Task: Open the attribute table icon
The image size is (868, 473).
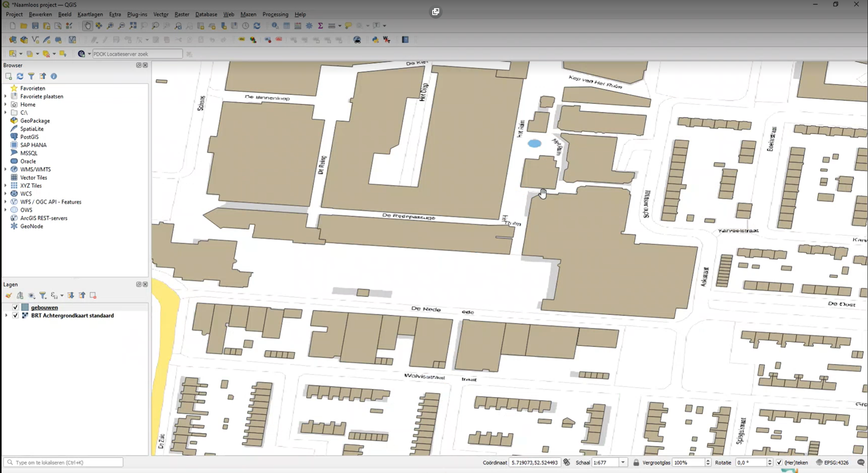Action: coord(286,26)
